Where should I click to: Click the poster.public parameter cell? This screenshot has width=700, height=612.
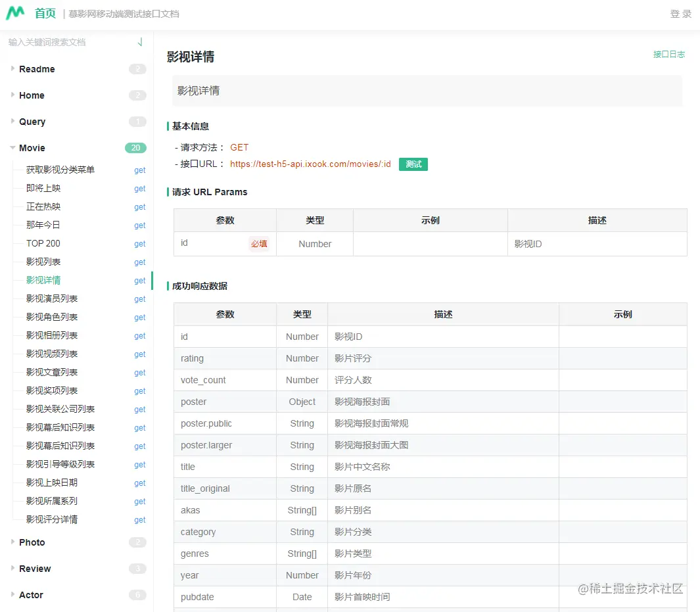(225, 423)
